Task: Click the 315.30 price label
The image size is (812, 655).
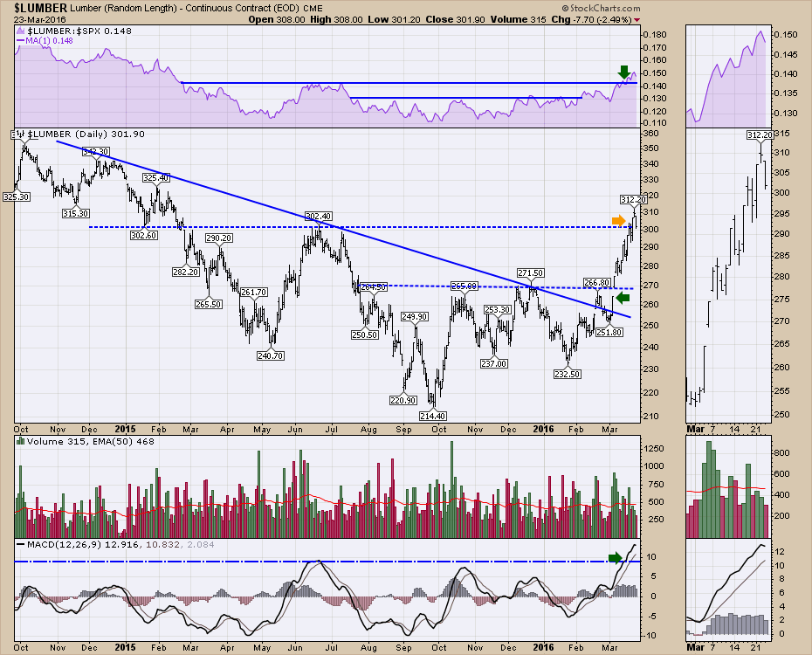Action: [76, 213]
